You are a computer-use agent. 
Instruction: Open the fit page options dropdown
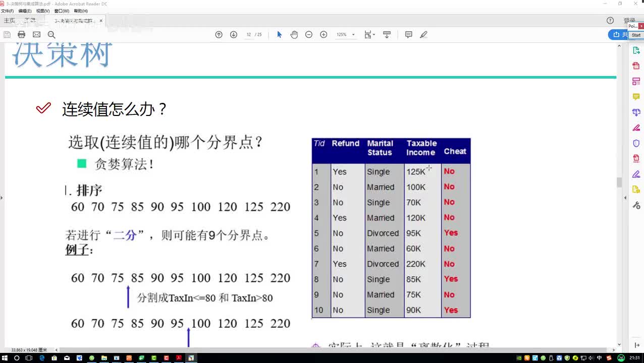[x=369, y=35]
